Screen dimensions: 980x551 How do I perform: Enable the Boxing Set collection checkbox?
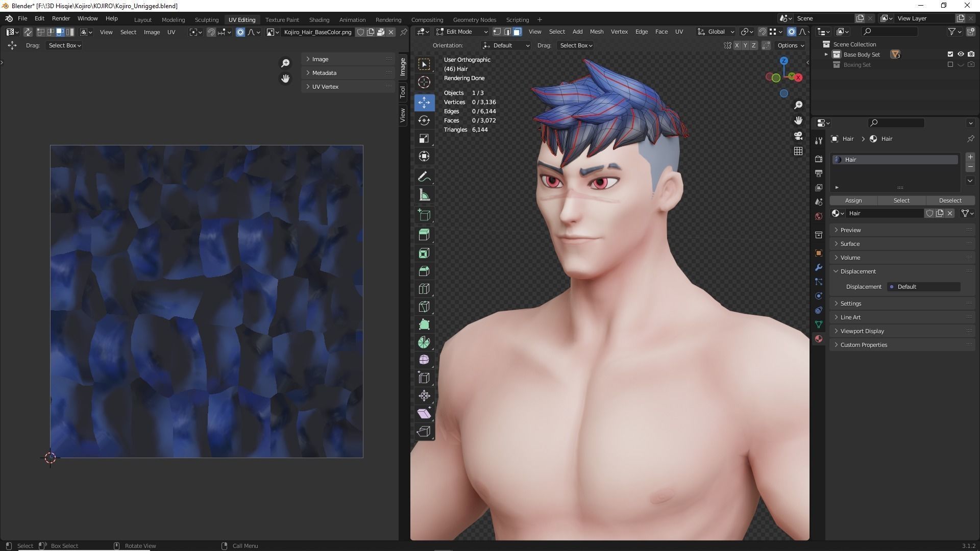(x=950, y=65)
